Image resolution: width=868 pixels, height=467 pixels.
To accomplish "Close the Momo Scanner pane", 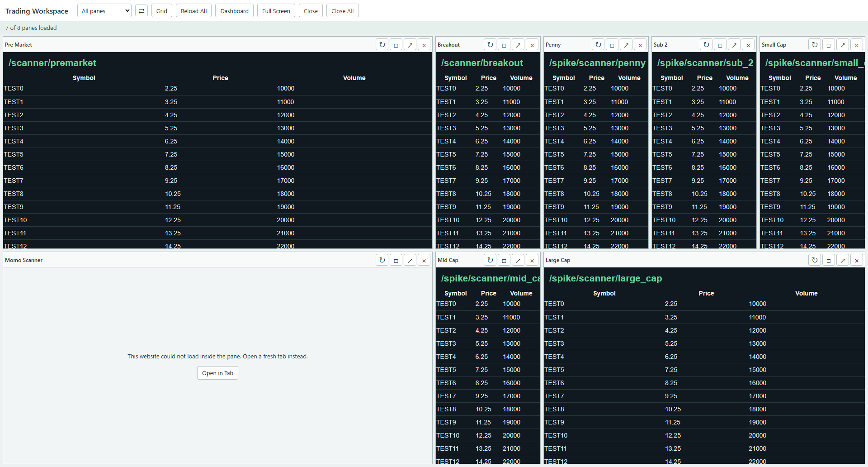I will (x=424, y=260).
